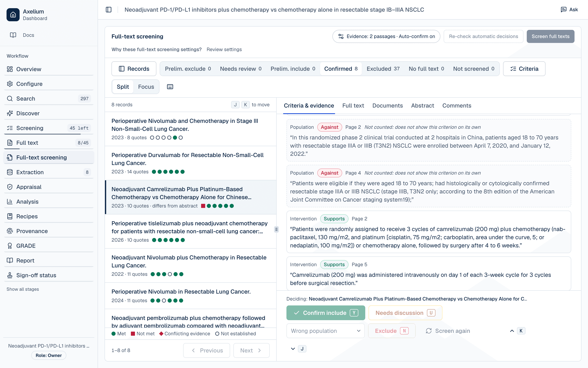Click the Screening progress bar
Screen dimensions: 588x368
[x=49, y=134]
